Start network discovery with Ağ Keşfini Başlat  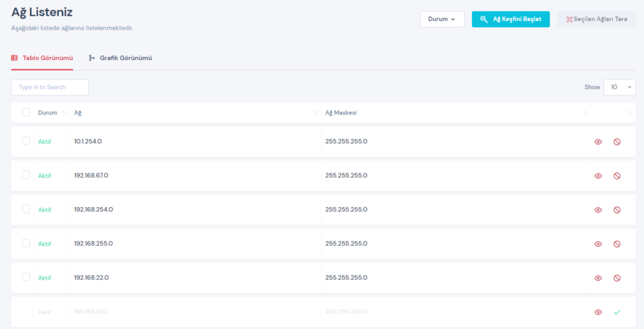(x=511, y=19)
